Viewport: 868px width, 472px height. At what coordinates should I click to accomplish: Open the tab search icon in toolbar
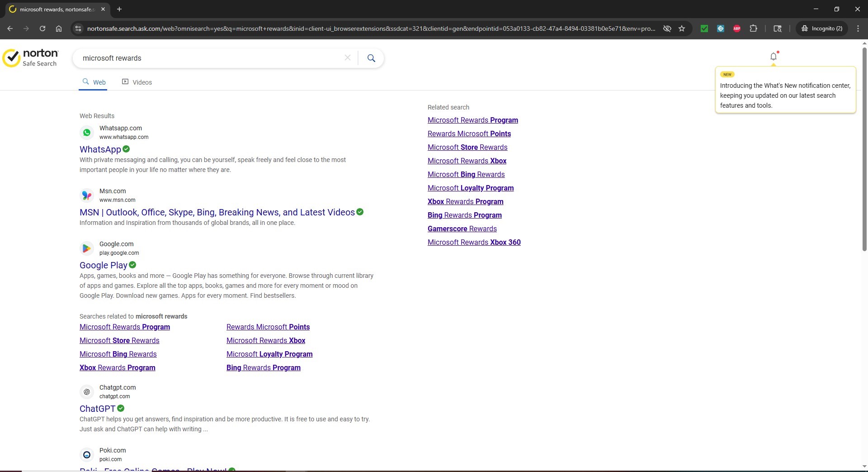(778, 29)
